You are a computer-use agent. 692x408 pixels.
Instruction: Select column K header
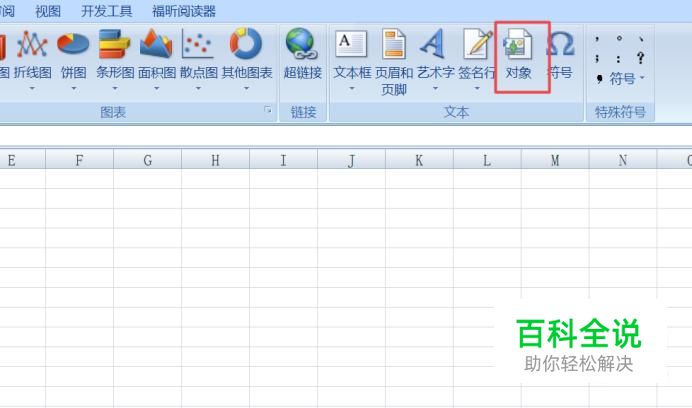(419, 160)
